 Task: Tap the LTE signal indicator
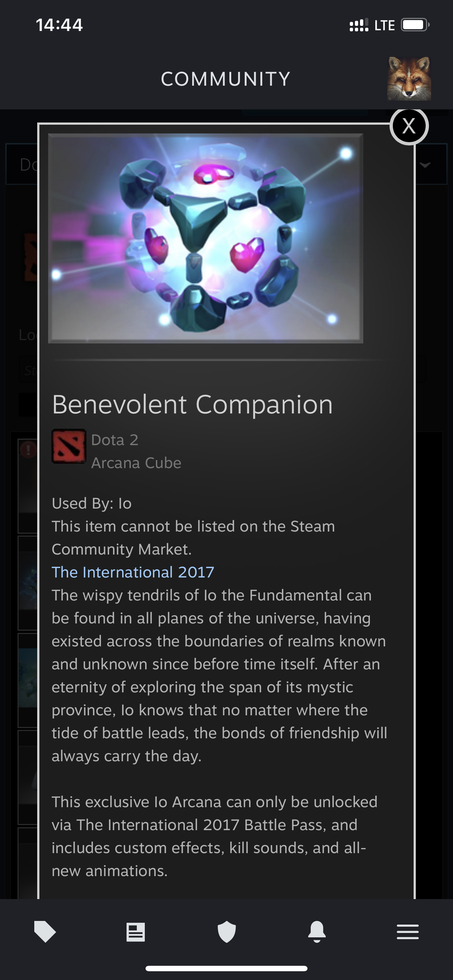(x=384, y=25)
